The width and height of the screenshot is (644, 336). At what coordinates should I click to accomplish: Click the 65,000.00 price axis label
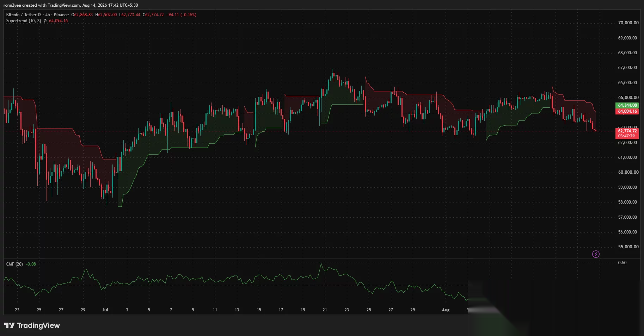point(628,98)
